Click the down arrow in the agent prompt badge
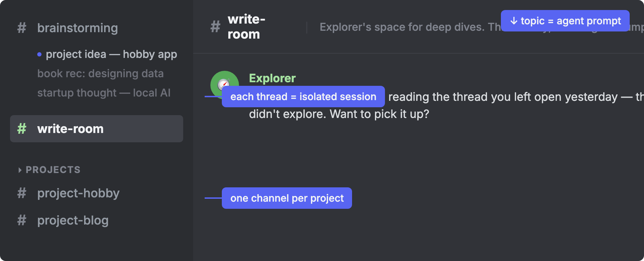Viewport: 644px width, 261px height. [x=514, y=21]
